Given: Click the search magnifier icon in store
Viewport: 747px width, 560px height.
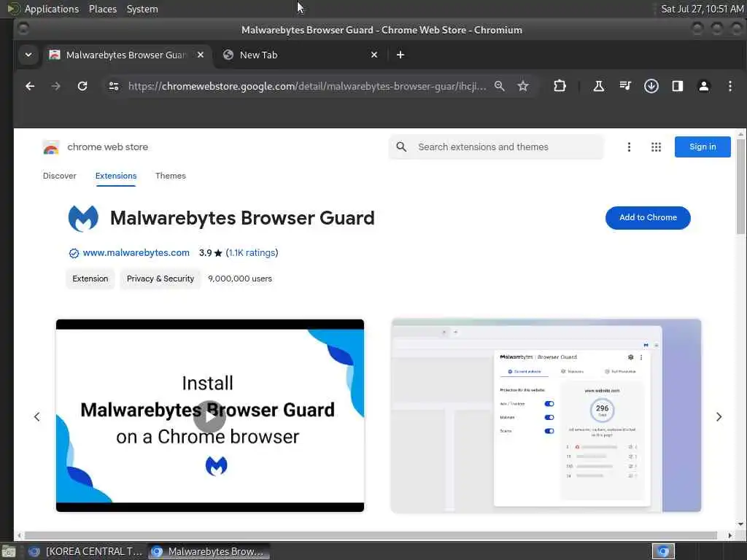Looking at the screenshot, I should tap(402, 147).
